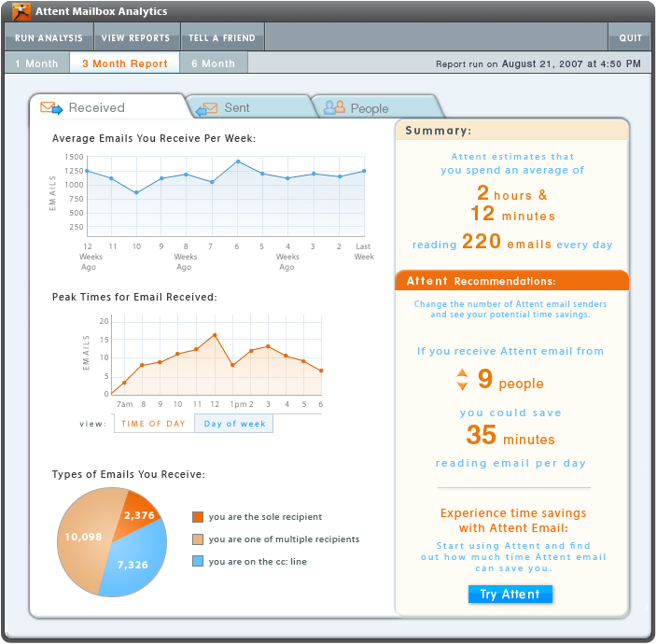Viewport: 657px width, 644px height.
Task: Click 'Types of Emails You Receive:' heading
Action: coord(129,474)
